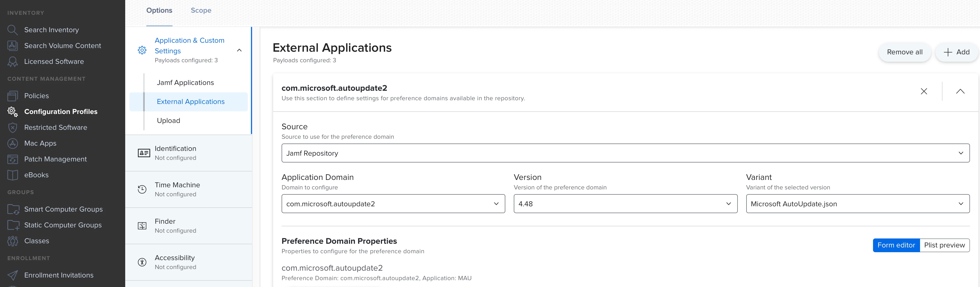Click the Static Computer Groups folder icon
980x287 pixels.
click(13, 225)
